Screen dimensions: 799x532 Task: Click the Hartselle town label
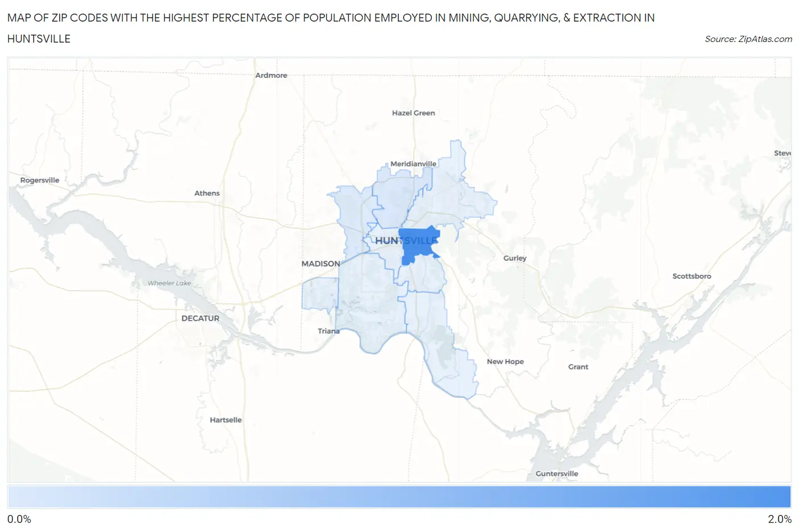pyautogui.click(x=226, y=420)
